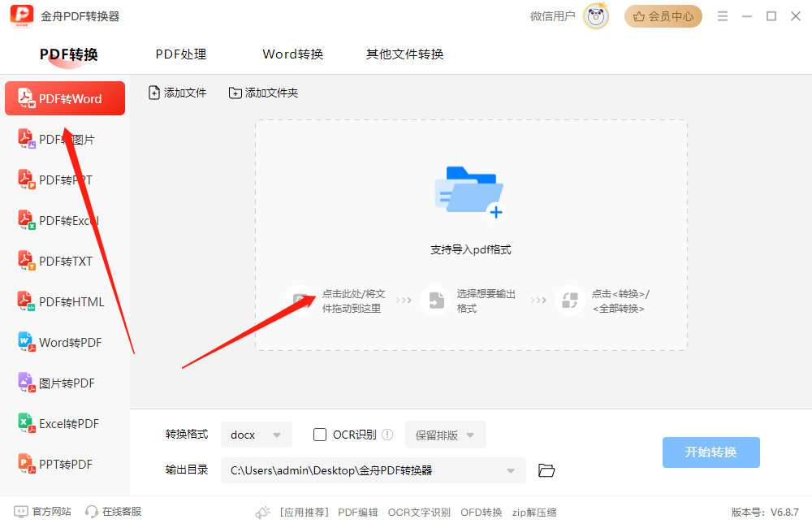
Task: Open the PDF转Excel sidebar item
Action: point(65,221)
